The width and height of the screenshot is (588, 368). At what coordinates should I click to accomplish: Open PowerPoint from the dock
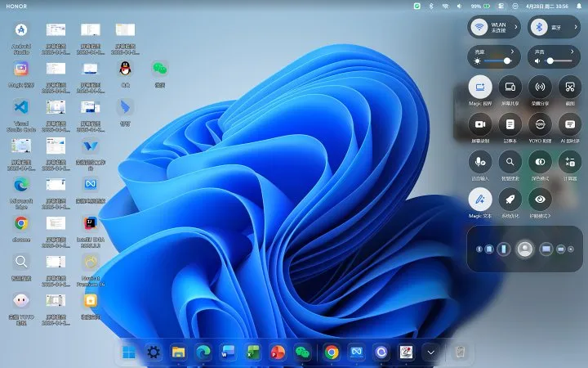pos(278,352)
